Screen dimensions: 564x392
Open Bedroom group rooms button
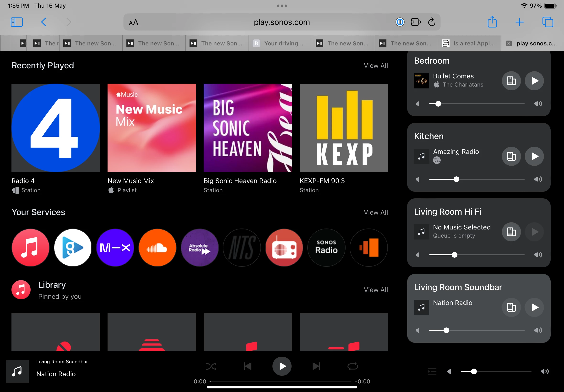click(511, 81)
